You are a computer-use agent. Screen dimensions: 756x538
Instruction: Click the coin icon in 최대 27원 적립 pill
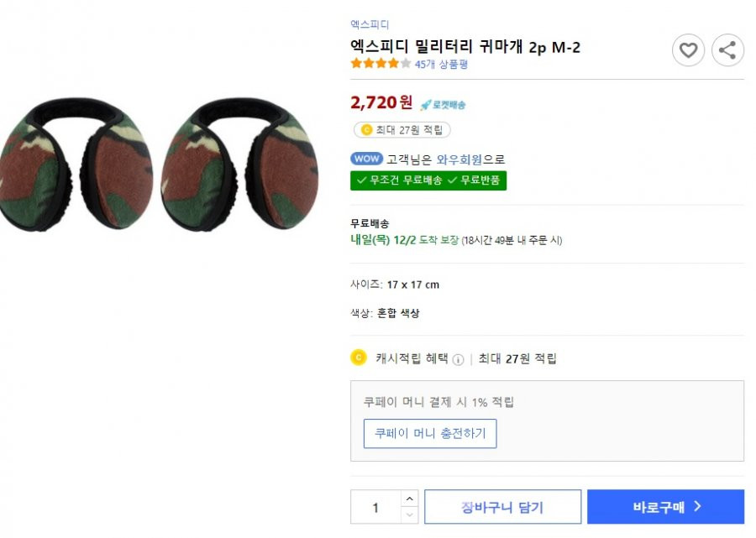point(366,129)
